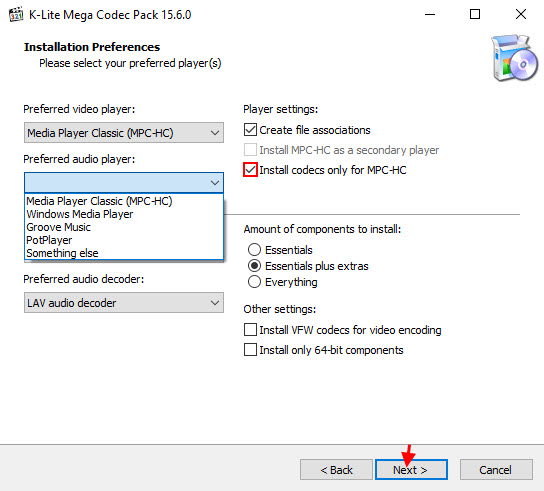
Task: Cancel the installation
Action: click(496, 470)
